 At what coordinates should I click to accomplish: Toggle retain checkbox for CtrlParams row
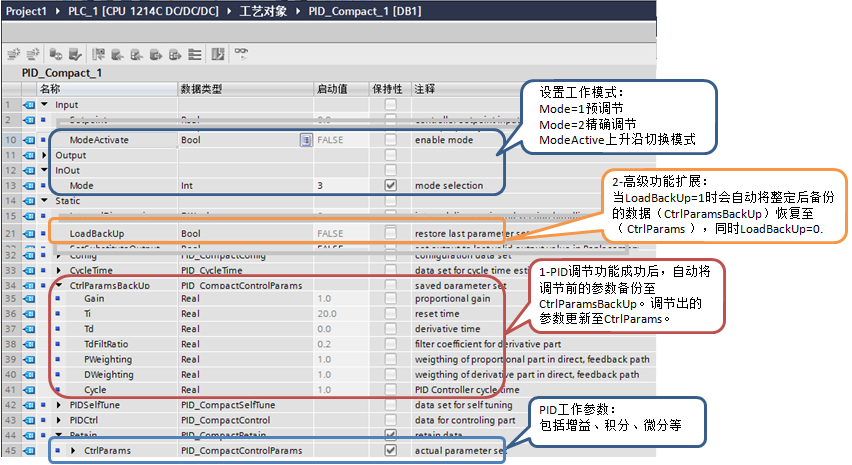click(x=390, y=451)
